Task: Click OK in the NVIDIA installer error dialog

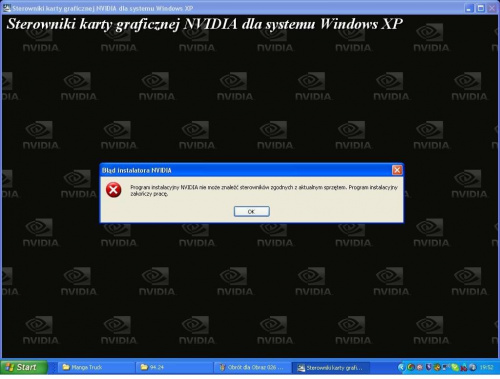Action: pos(252,211)
